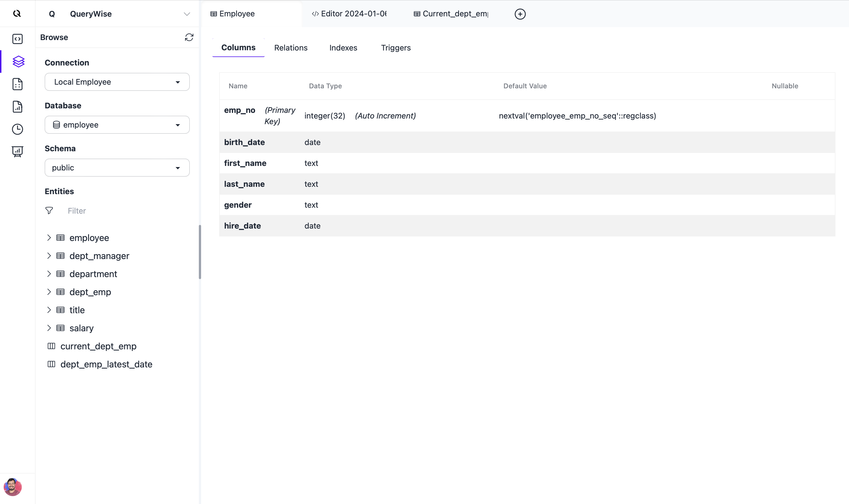Open the document data panel icon
This screenshot has width=849, height=504.
click(x=17, y=84)
